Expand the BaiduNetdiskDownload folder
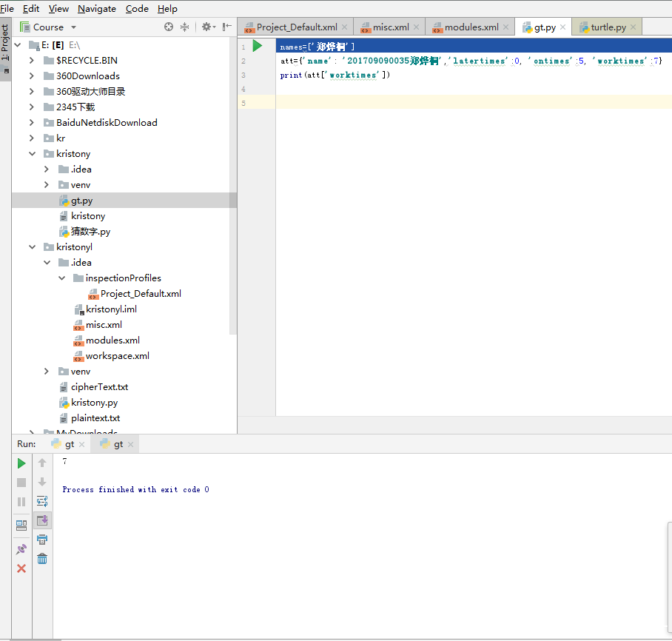 pyautogui.click(x=32, y=123)
